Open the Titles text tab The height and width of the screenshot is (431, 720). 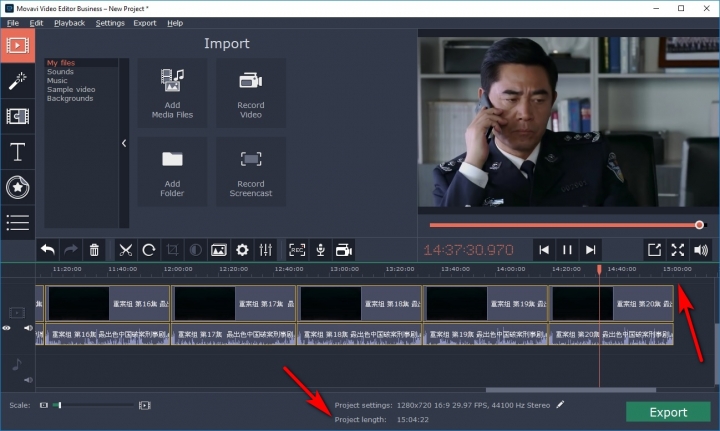(17, 151)
